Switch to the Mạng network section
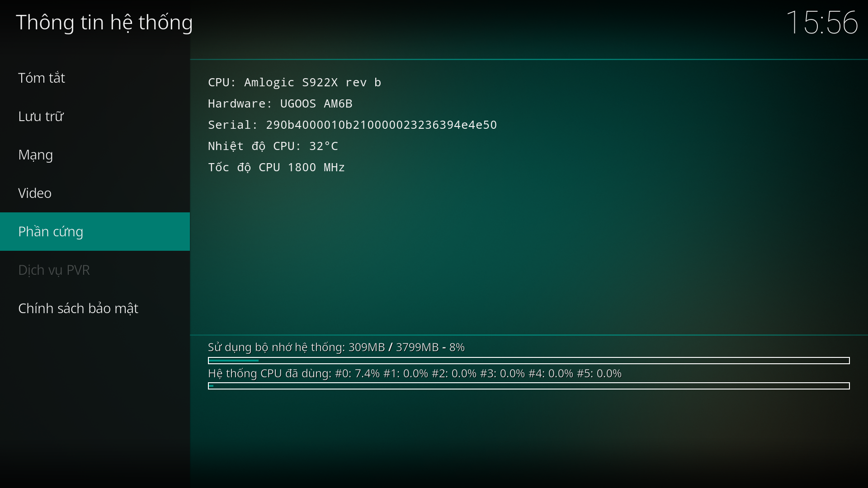 [36, 155]
